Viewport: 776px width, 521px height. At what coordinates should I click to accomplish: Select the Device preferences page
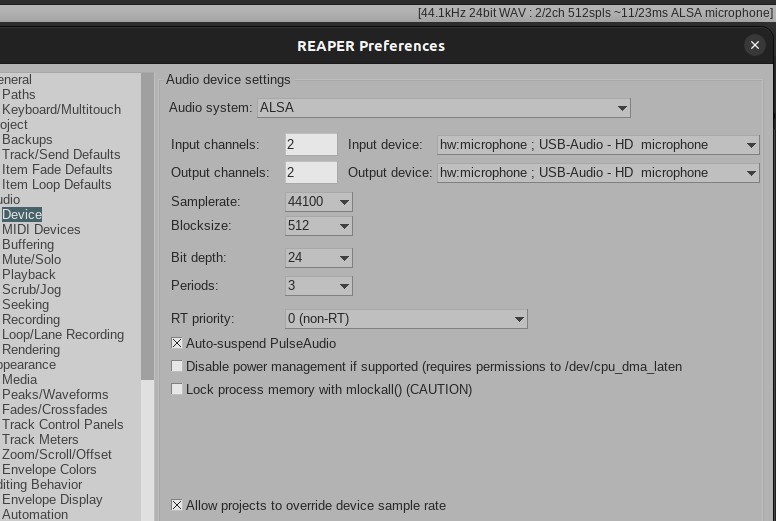(x=22, y=214)
